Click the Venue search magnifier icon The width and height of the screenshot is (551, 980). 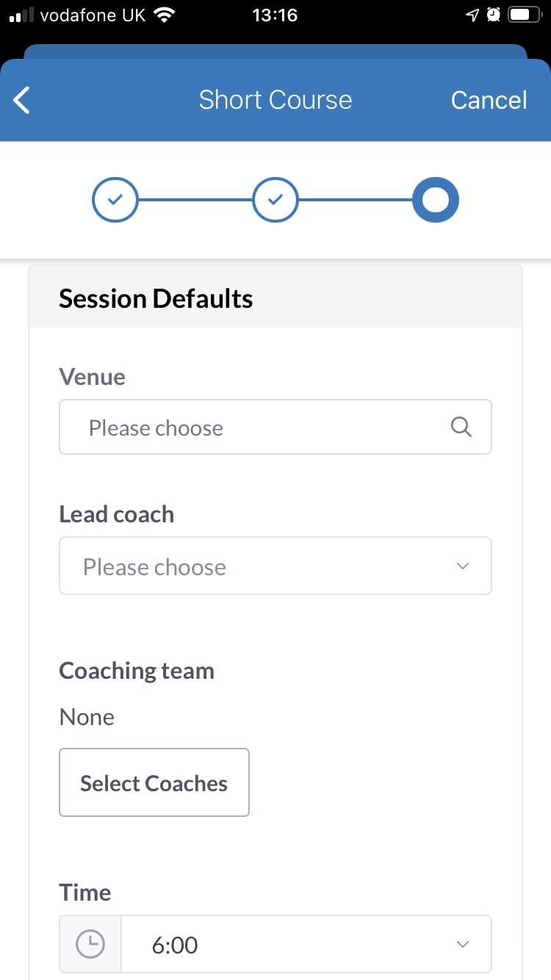461,427
